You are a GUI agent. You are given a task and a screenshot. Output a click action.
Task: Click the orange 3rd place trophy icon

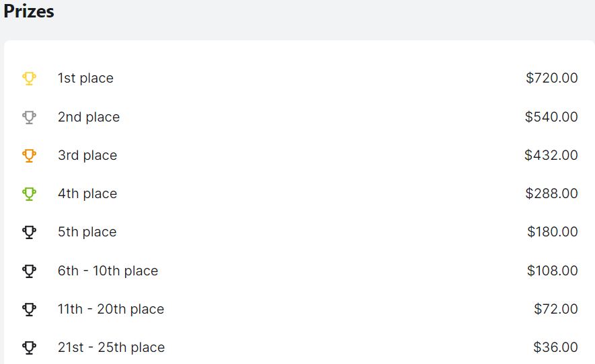pos(29,155)
